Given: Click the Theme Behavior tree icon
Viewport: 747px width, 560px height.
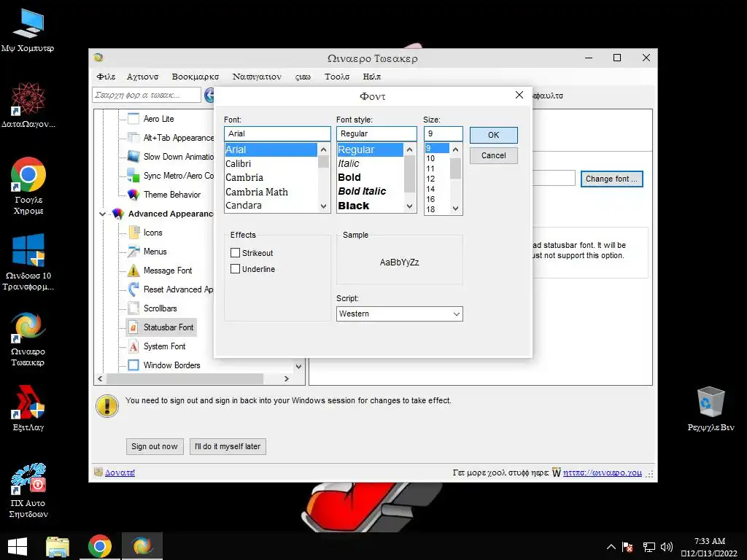Looking at the screenshot, I should pyautogui.click(x=134, y=194).
